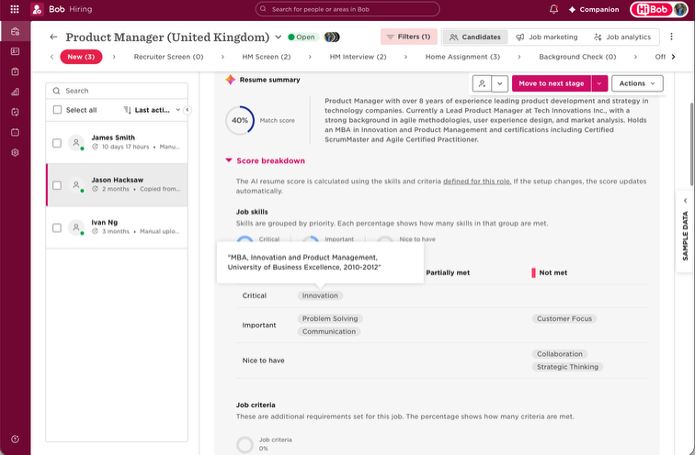Check the Ivan Ng checkbox
This screenshot has height=455, width=696.
coord(57,228)
